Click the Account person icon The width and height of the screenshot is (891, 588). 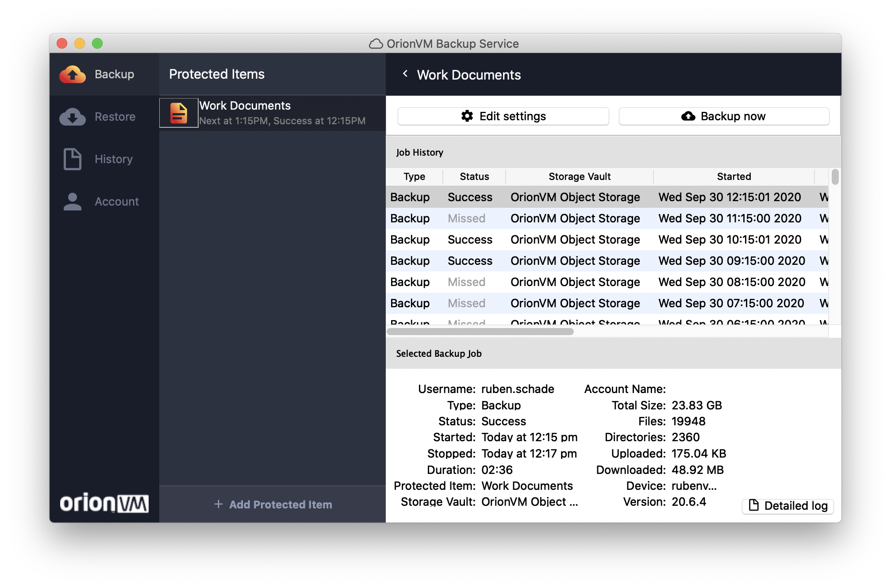[73, 202]
